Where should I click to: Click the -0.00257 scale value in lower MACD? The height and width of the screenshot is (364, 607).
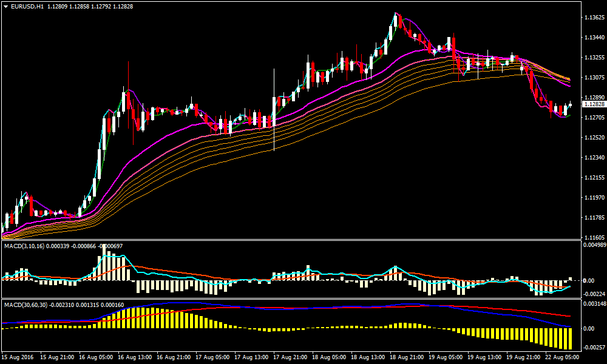(593, 348)
